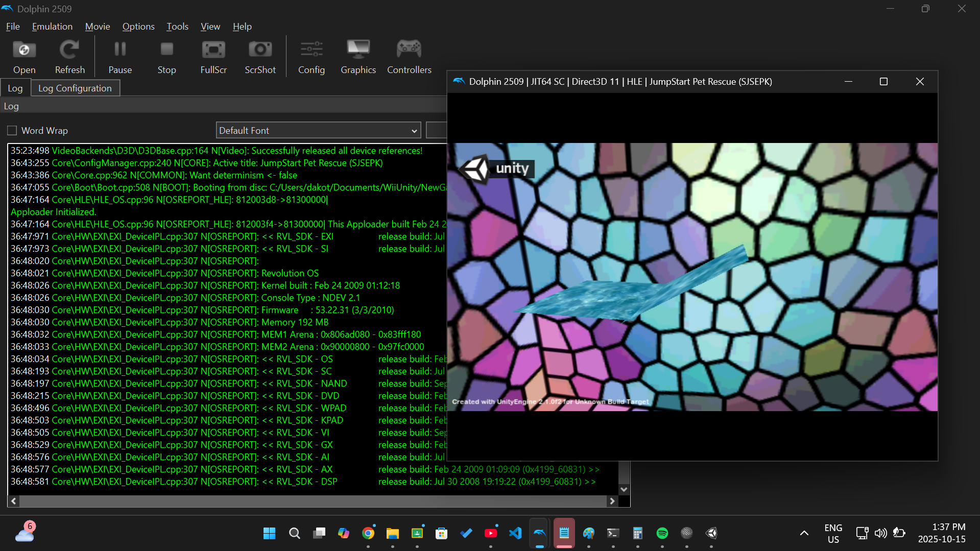Screen dimensions: 980x551
Task: Click the log vertical scrollbar down arrow
Action: 624,489
